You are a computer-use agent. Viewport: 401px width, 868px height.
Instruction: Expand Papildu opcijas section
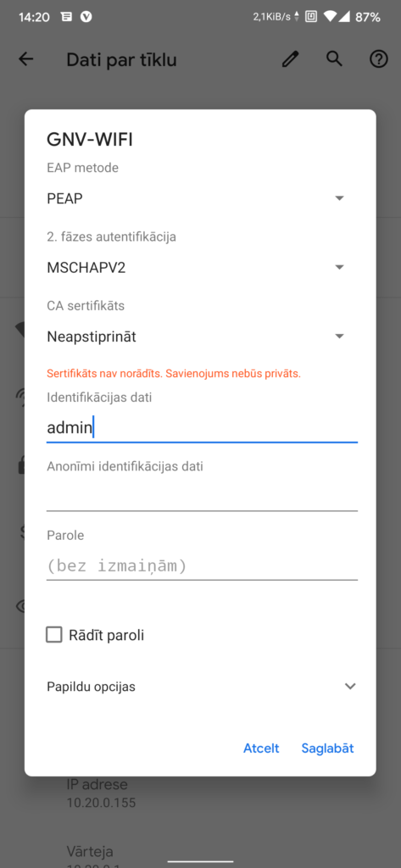coord(200,687)
